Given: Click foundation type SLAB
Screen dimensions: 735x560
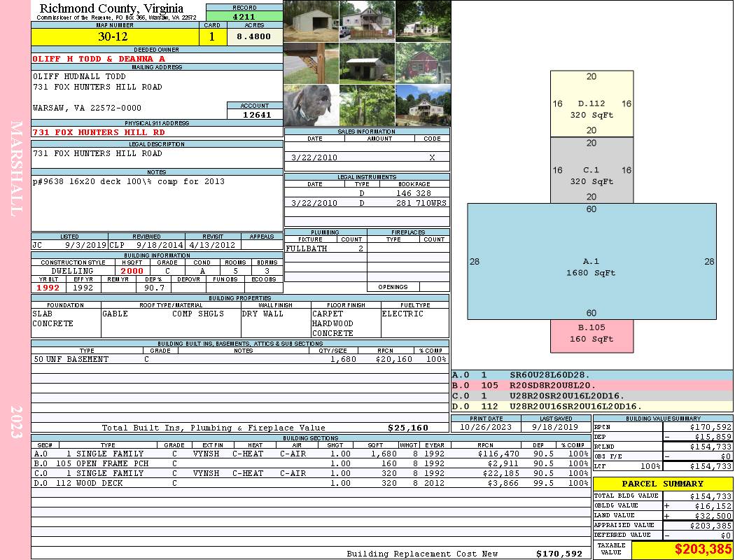Looking at the screenshot, I should tap(42, 314).
